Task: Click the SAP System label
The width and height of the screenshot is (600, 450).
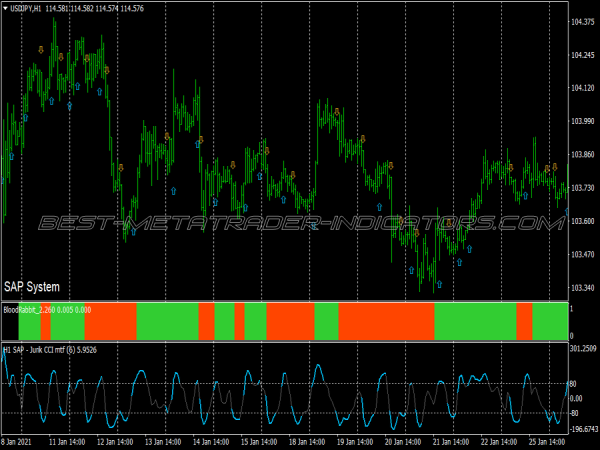Action: pos(31,285)
